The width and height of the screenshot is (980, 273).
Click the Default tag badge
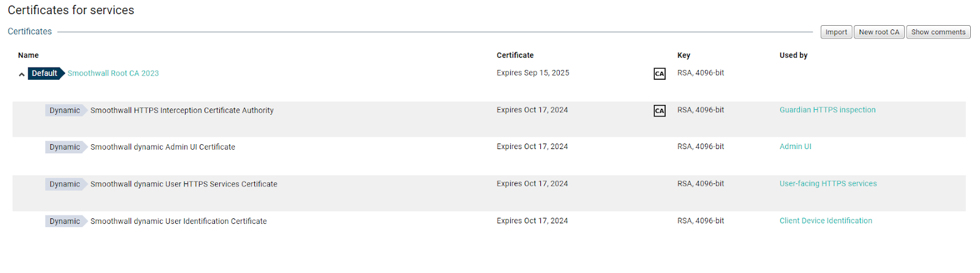[45, 74]
